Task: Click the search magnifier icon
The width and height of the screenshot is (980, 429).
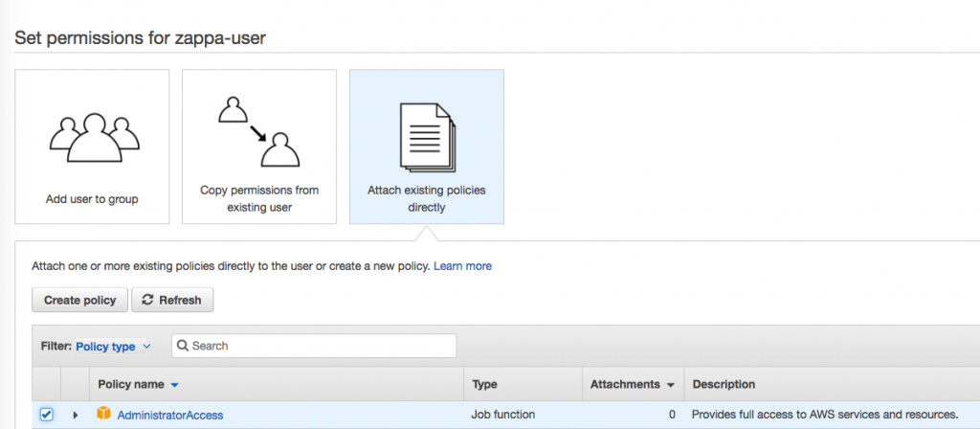Action: [183, 346]
